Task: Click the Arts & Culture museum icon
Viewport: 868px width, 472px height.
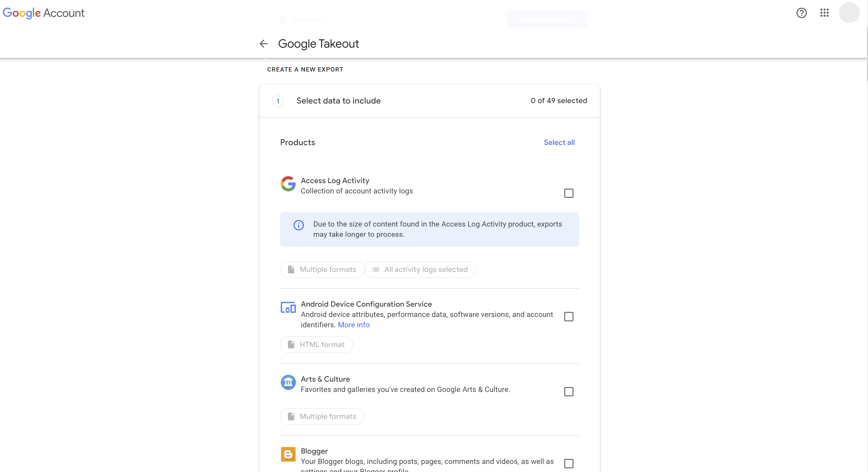Action: 288,382
